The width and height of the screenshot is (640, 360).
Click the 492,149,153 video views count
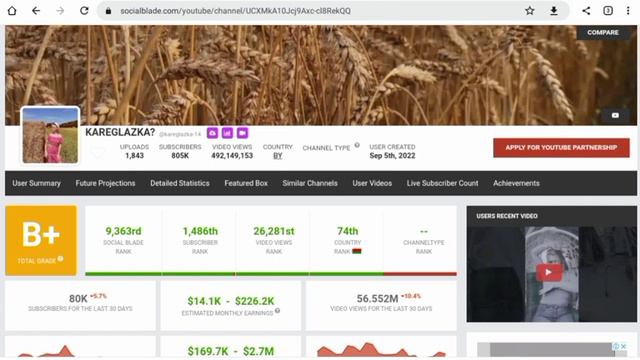coord(232,156)
